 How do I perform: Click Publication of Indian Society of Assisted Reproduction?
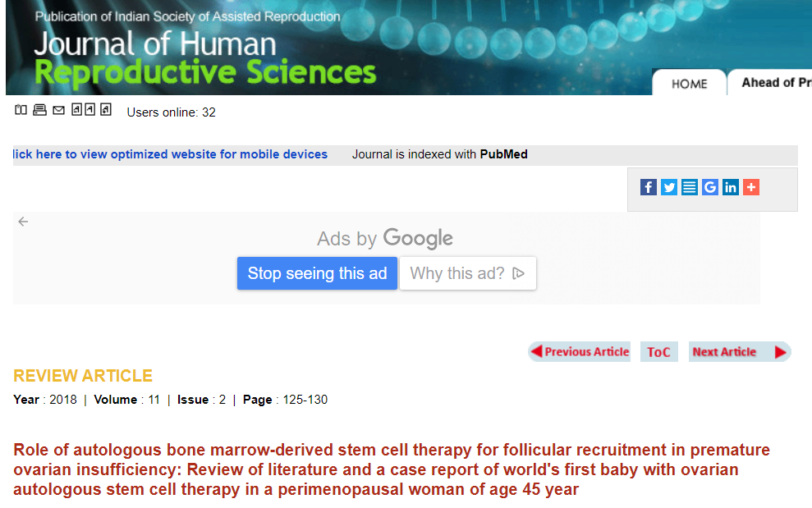click(187, 16)
